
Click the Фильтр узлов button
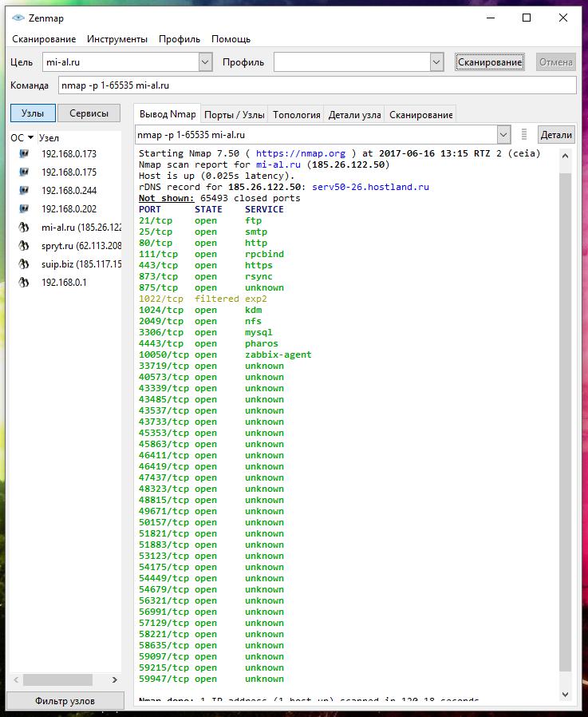[x=65, y=701]
